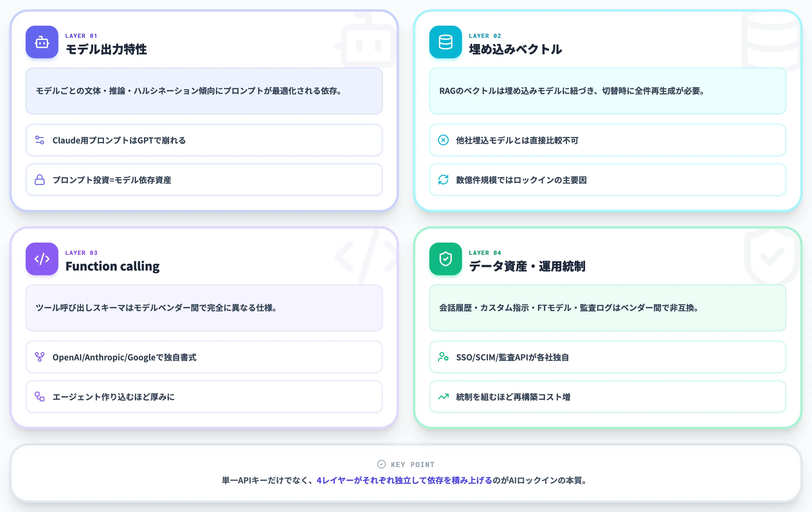Click the circled X icon beside 他社埋込モデル row
The width and height of the screenshot is (812, 512).
[443, 140]
